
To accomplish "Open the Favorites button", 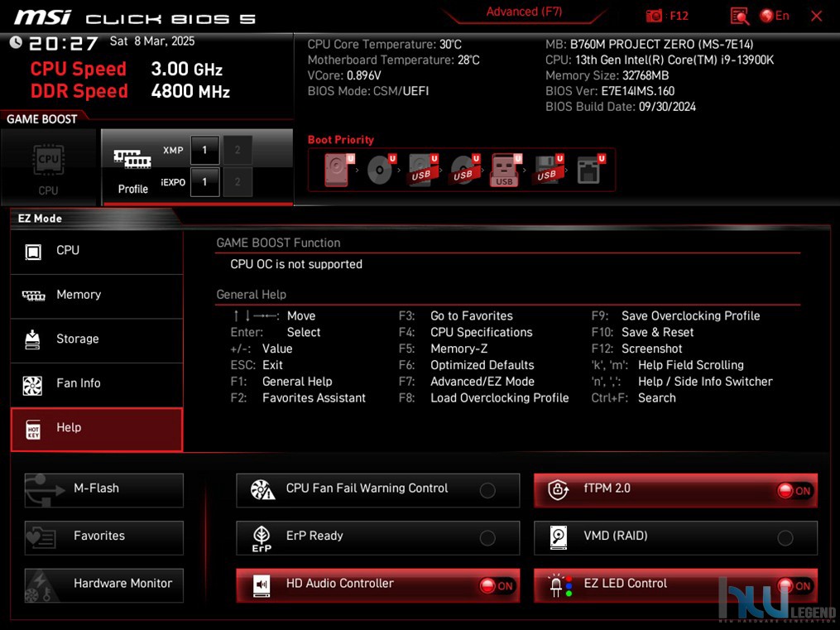I will (x=104, y=537).
